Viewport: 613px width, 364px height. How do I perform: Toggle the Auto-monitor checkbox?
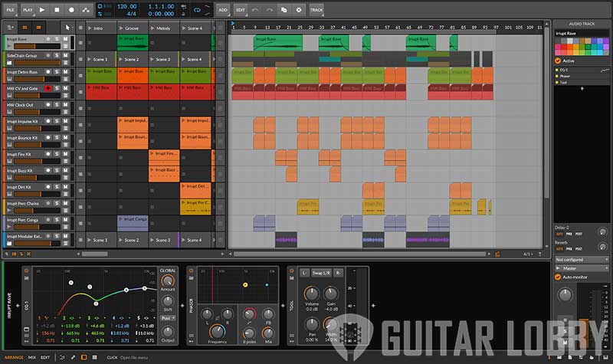click(x=558, y=277)
